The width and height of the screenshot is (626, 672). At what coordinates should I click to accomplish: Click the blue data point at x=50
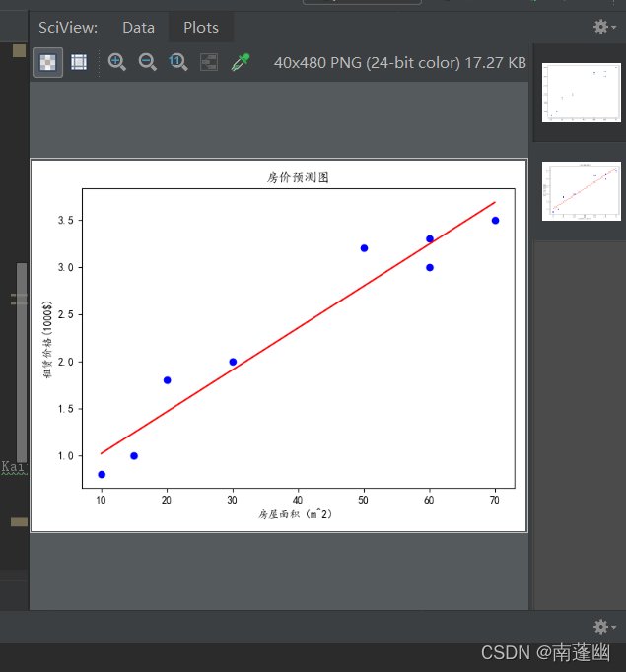click(364, 248)
